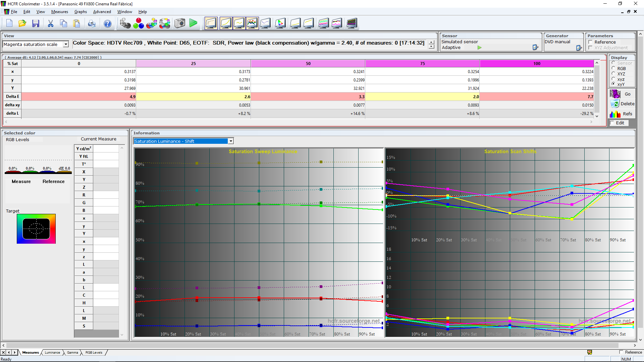This screenshot has width=644, height=362.
Task: Open a calibration file via folder icon
Action: coord(22,23)
